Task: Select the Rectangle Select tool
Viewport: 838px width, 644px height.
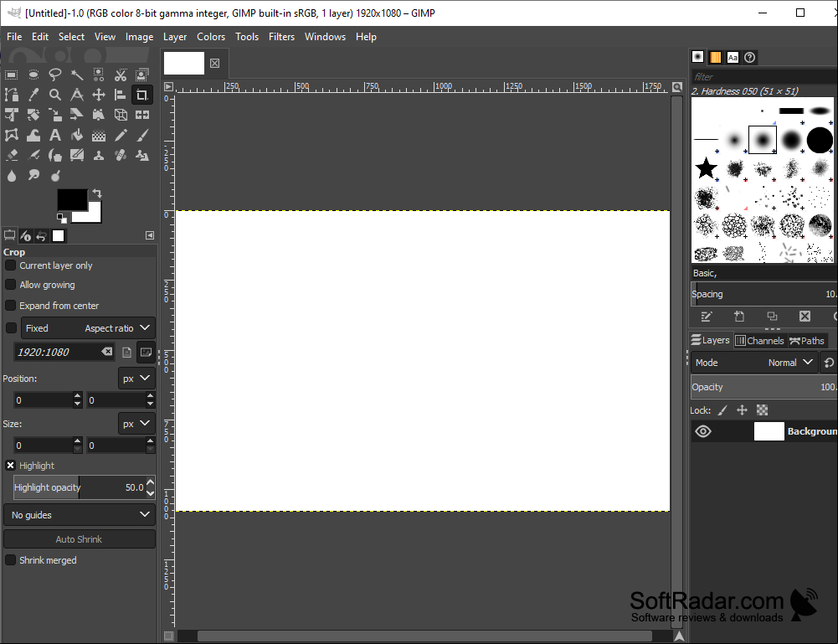Action: tap(11, 75)
